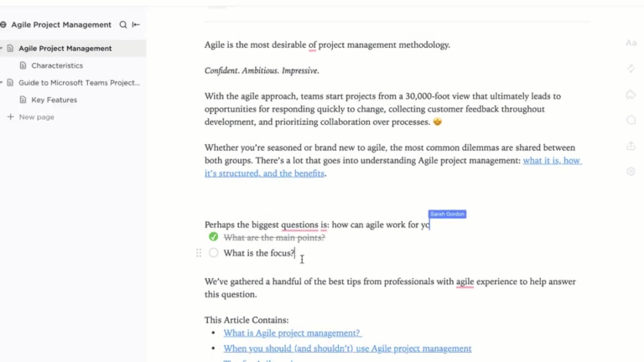Click the share/export upload icon
The image size is (644, 362).
pyautogui.click(x=631, y=146)
